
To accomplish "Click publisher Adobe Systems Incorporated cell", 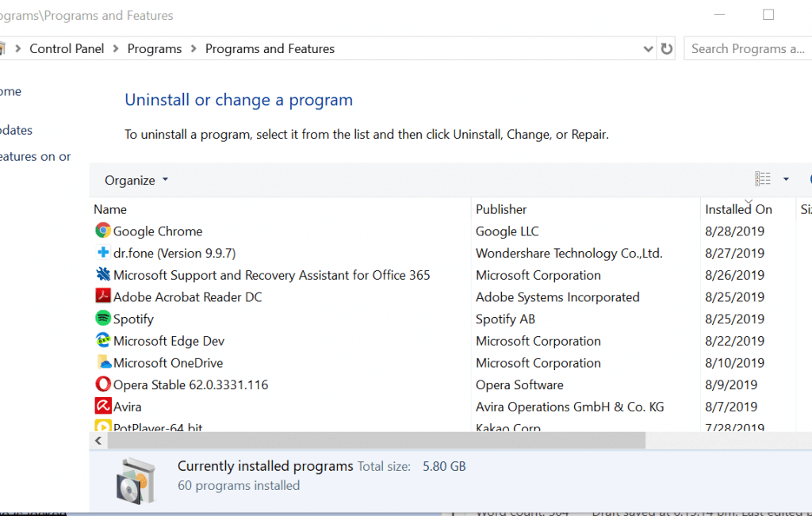I will tap(557, 297).
